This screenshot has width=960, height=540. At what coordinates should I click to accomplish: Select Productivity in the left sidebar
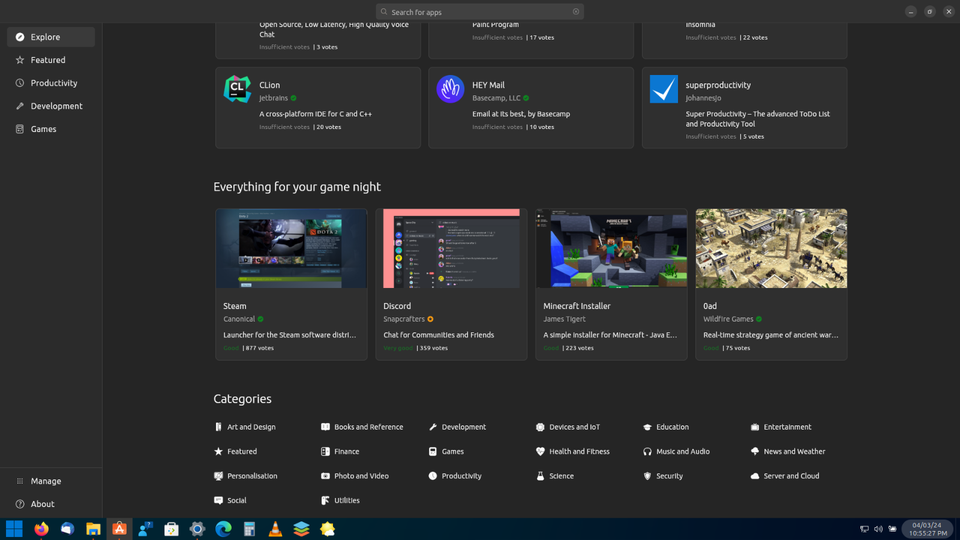51,83
